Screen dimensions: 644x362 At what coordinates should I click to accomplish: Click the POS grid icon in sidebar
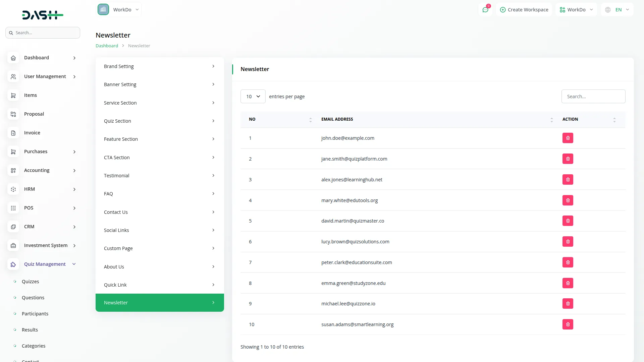[13, 208]
